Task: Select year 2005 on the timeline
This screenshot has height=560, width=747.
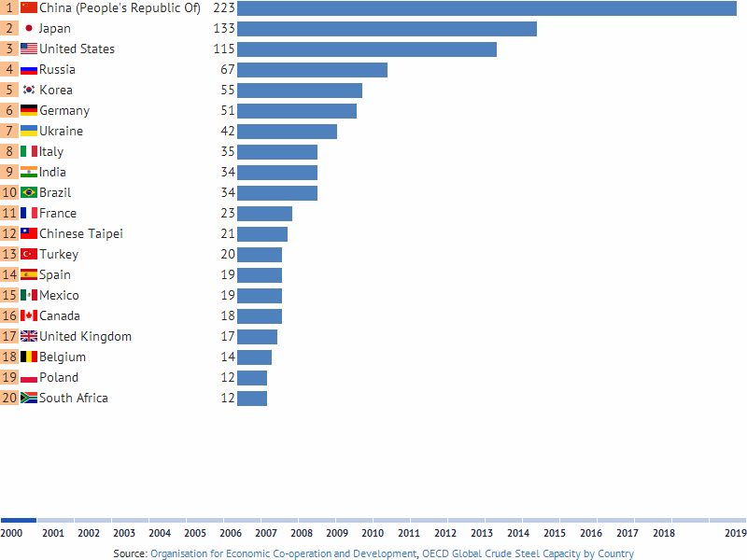Action: (195, 532)
